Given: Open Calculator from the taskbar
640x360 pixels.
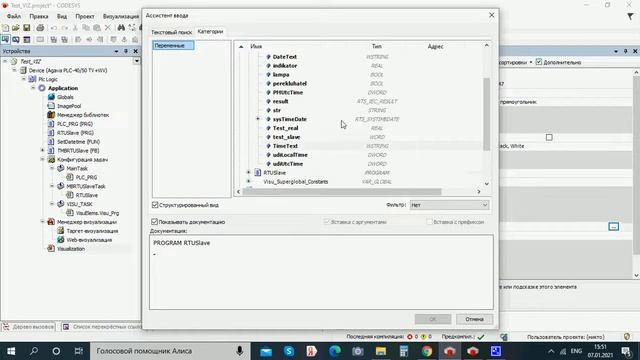Looking at the screenshot, I should point(404,351).
